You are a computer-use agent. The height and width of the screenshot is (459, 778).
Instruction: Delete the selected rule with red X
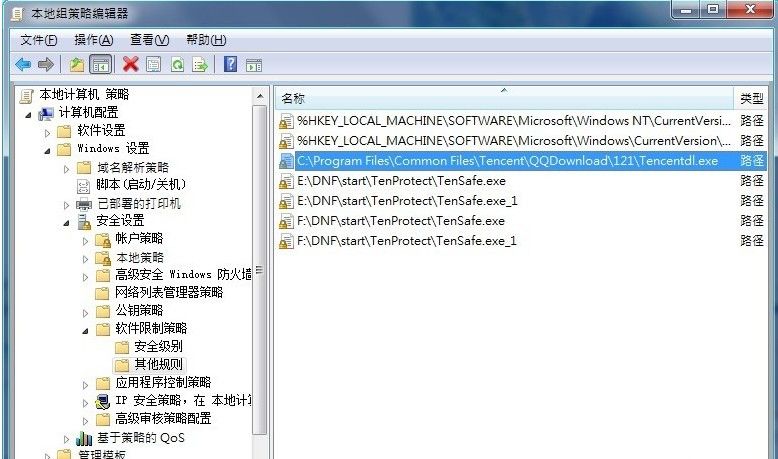coord(130,64)
